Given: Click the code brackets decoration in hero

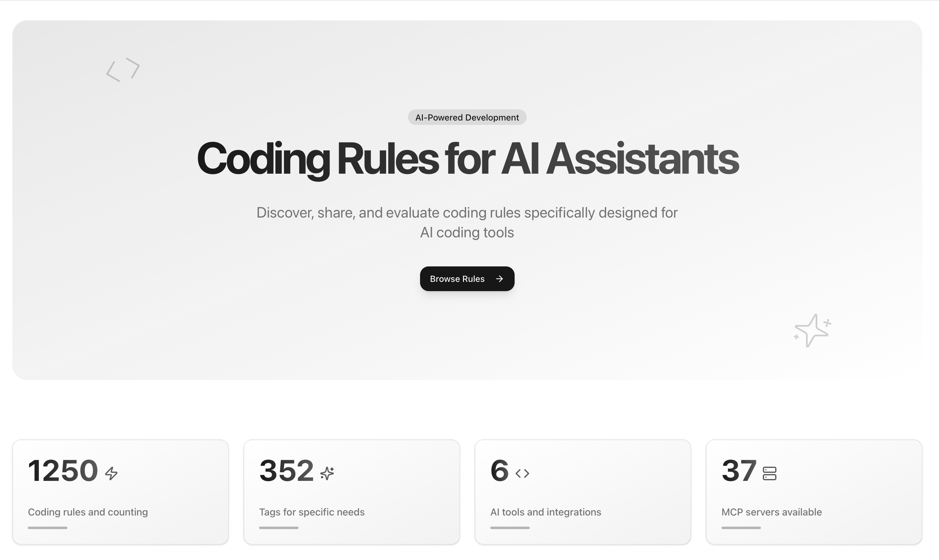Looking at the screenshot, I should pos(123,70).
